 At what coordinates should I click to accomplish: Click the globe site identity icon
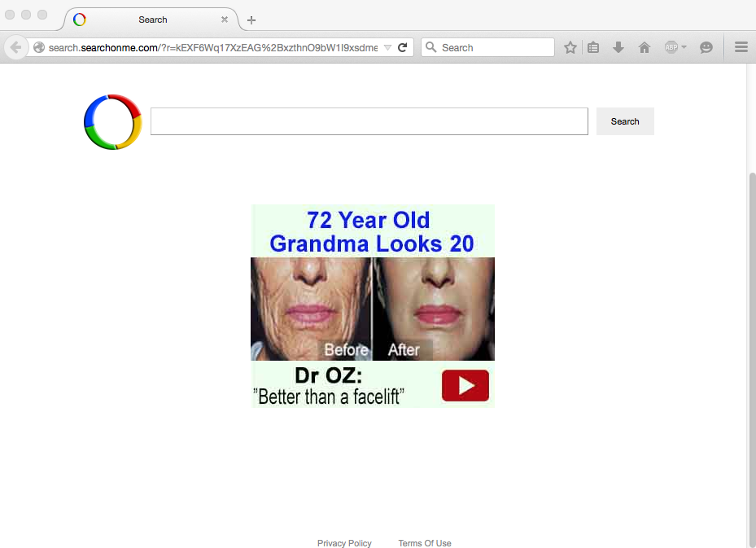[38, 48]
